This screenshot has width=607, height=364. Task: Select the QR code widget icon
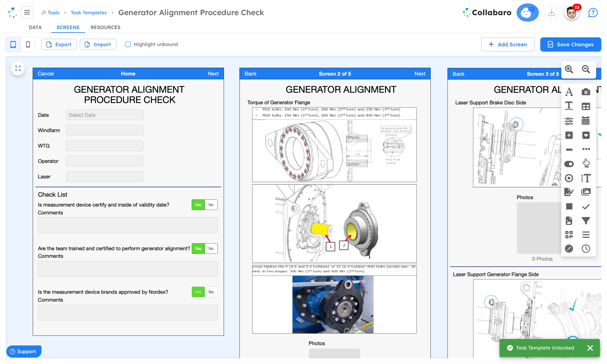569,234
